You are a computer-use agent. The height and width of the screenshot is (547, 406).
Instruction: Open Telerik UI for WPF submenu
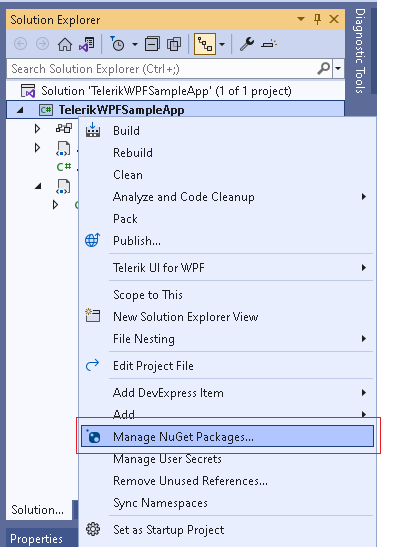pyautogui.click(x=227, y=268)
